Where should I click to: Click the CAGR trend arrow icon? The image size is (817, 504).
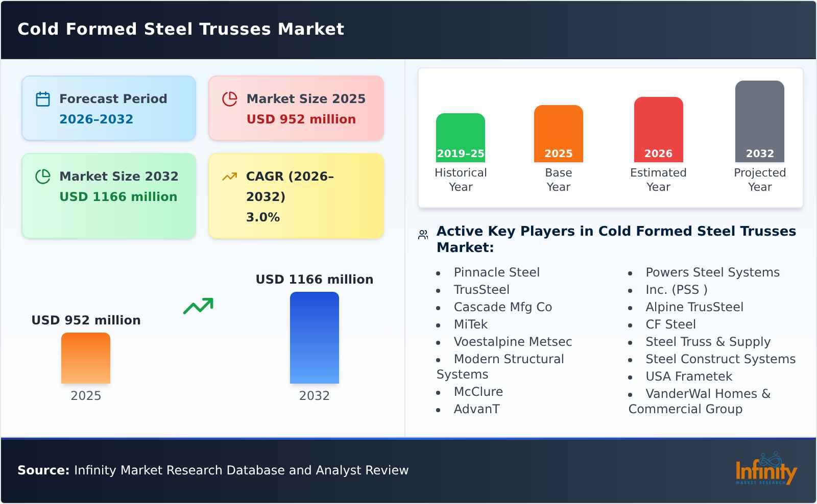pos(230,176)
